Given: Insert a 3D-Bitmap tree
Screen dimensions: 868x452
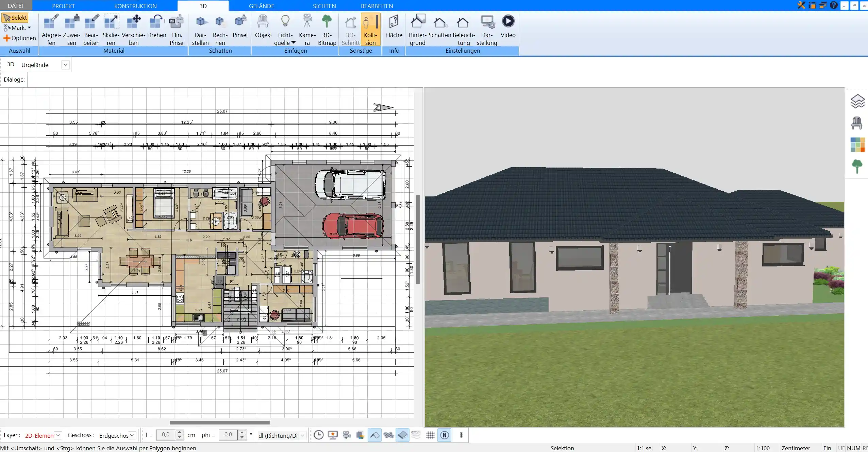Looking at the screenshot, I should click(x=327, y=30).
